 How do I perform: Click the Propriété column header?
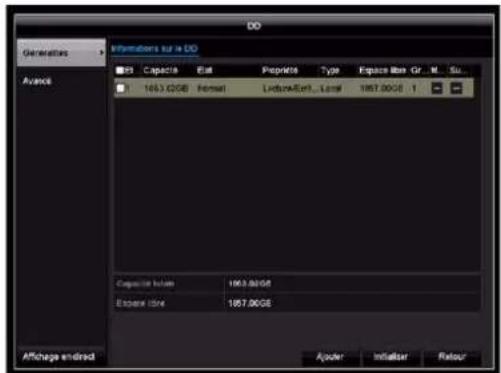tap(280, 70)
